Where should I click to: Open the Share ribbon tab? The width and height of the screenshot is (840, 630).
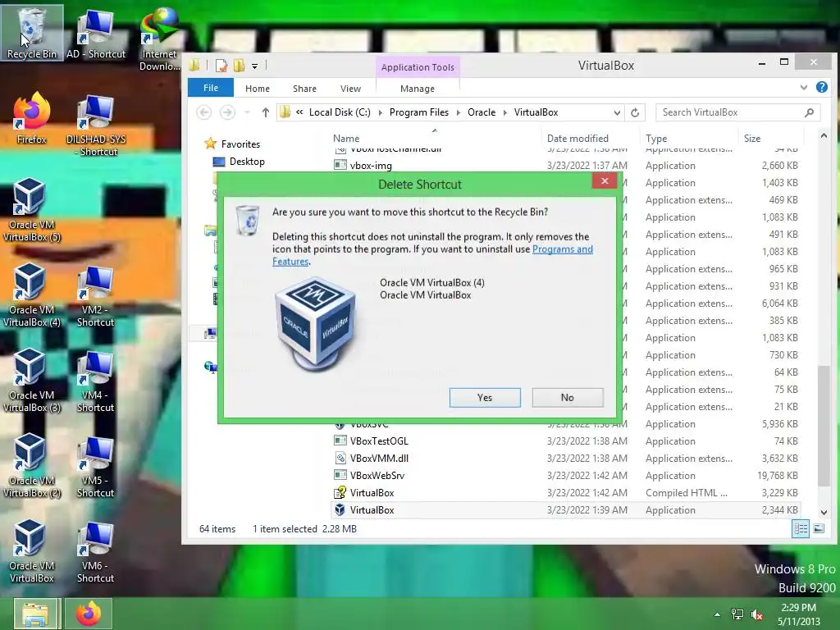tap(305, 89)
